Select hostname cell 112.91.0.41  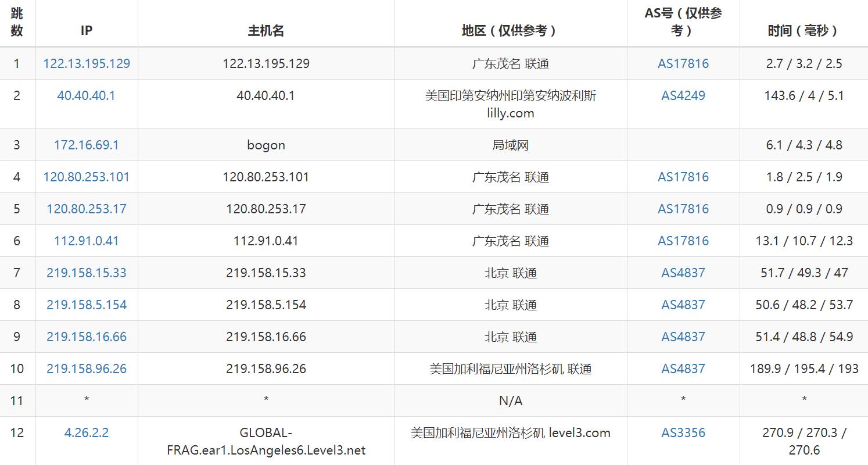coord(266,241)
